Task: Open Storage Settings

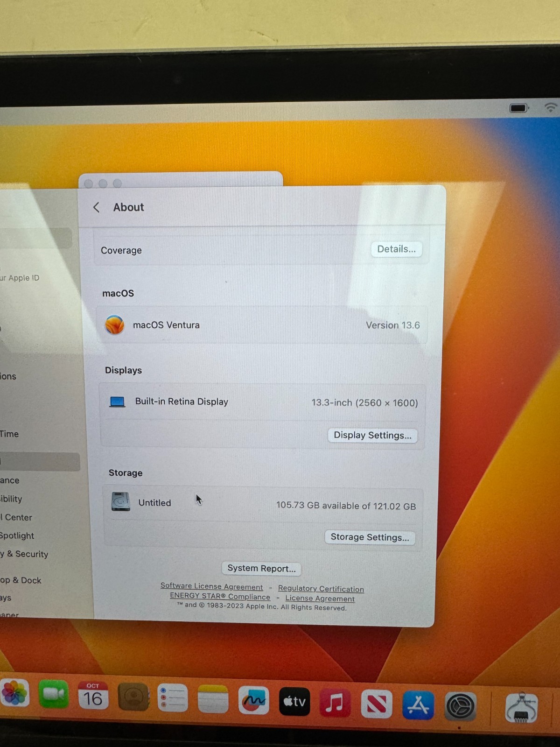Action: pyautogui.click(x=370, y=537)
